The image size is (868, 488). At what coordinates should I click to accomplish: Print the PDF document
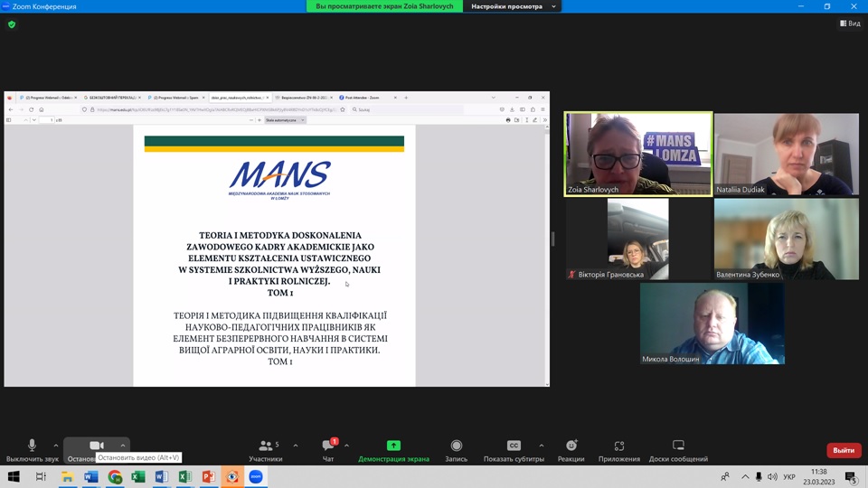click(x=508, y=120)
